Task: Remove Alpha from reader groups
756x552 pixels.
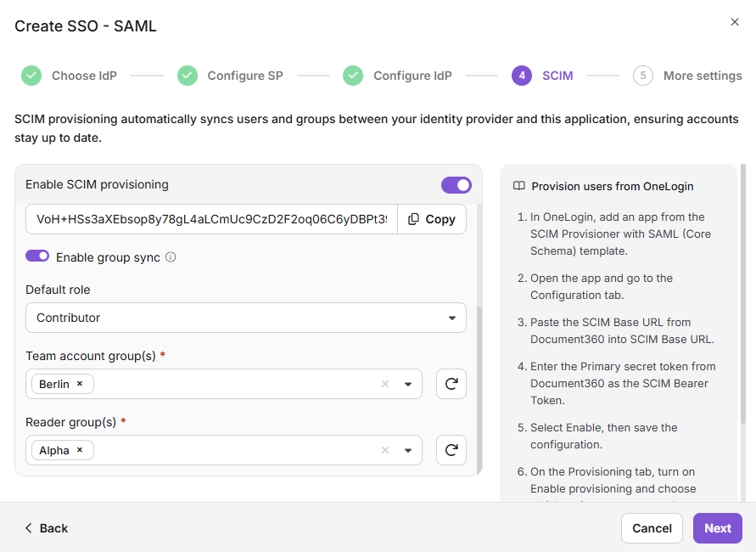Action: (x=80, y=450)
